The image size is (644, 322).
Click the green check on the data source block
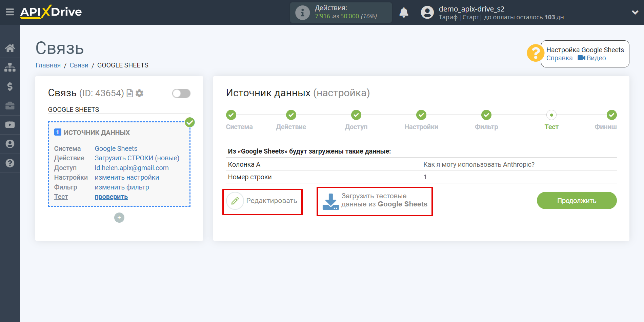point(190,122)
